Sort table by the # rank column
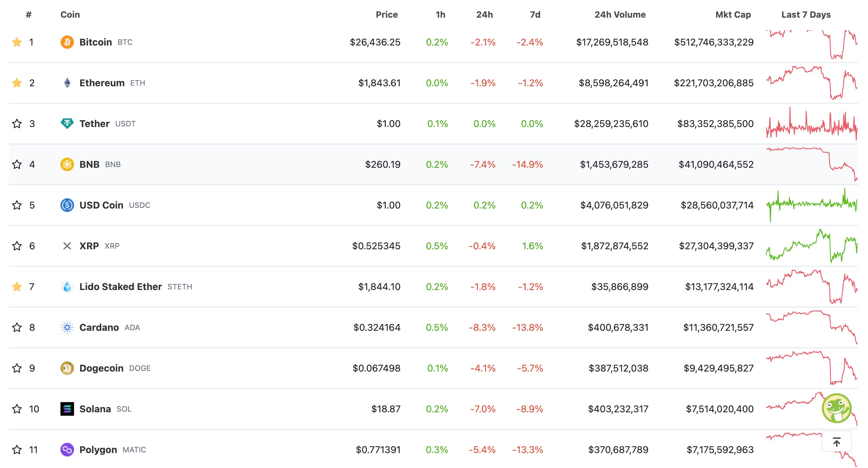Screen dimensions: 868x468 [x=29, y=15]
